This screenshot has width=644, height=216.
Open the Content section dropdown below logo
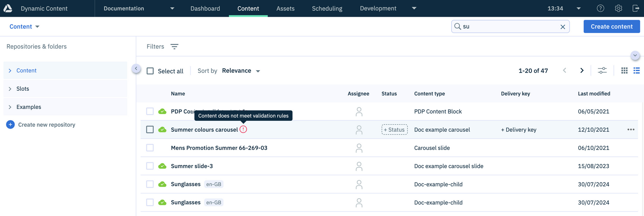point(24,27)
